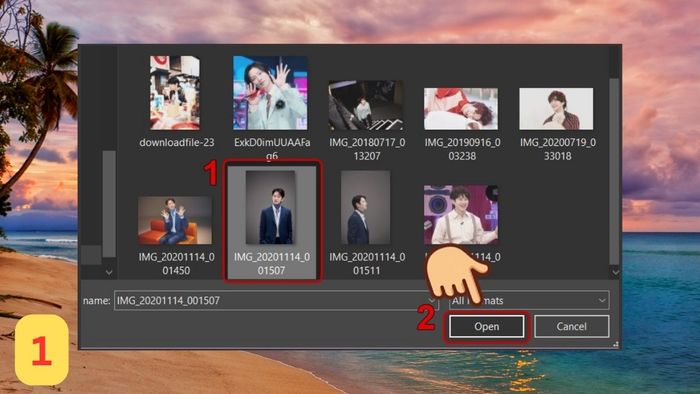Viewport: 700px width, 394px height.
Task: Click the Open button
Action: [487, 327]
